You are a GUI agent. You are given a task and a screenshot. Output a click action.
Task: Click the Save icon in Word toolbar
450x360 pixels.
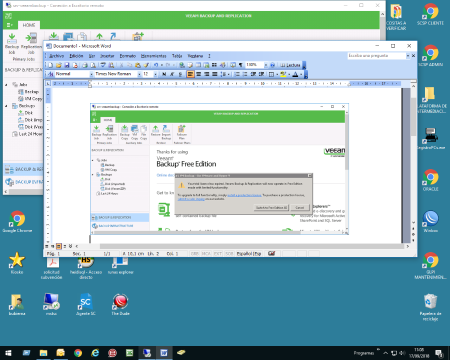pyautogui.click(x=67, y=65)
